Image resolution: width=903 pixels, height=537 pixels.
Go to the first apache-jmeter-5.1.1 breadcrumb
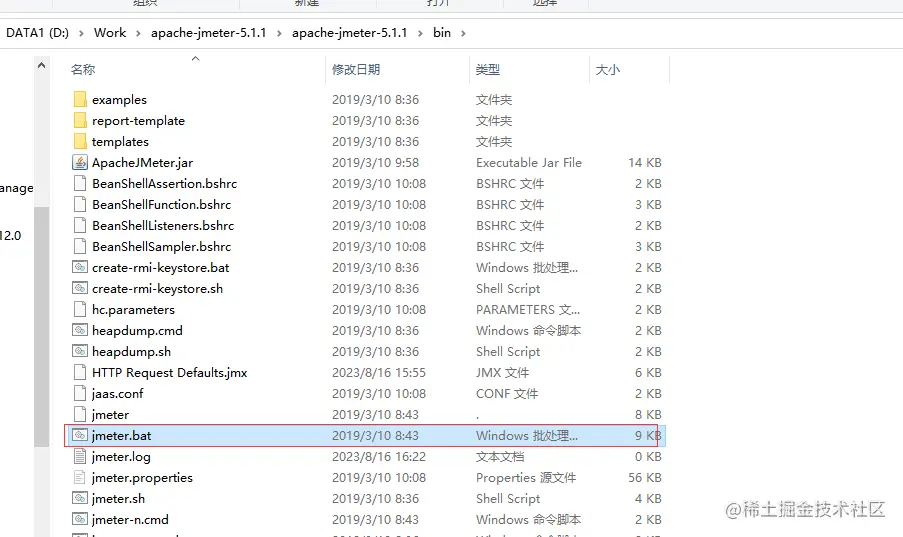click(208, 33)
